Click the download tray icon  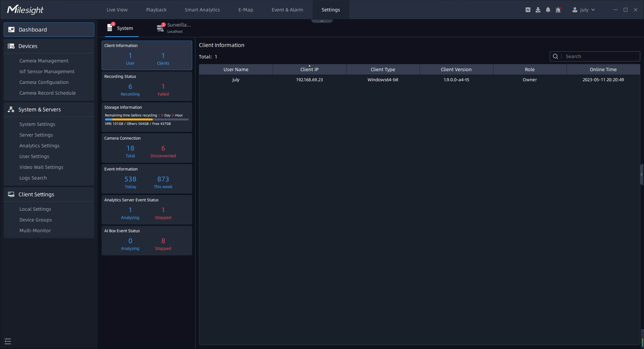(538, 10)
